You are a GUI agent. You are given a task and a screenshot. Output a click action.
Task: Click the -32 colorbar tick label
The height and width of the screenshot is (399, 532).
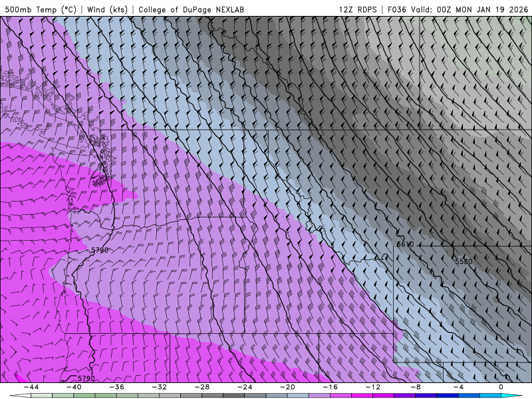[x=159, y=387]
